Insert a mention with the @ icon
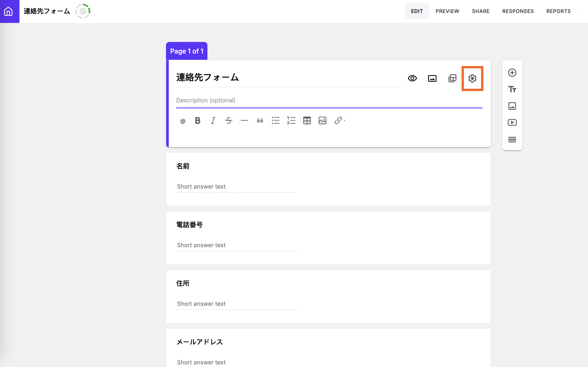 [x=183, y=121]
